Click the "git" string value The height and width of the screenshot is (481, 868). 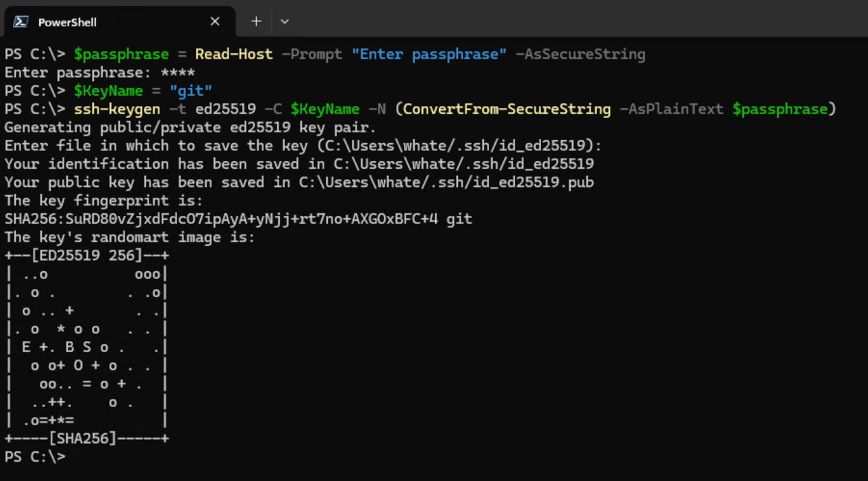(191, 91)
